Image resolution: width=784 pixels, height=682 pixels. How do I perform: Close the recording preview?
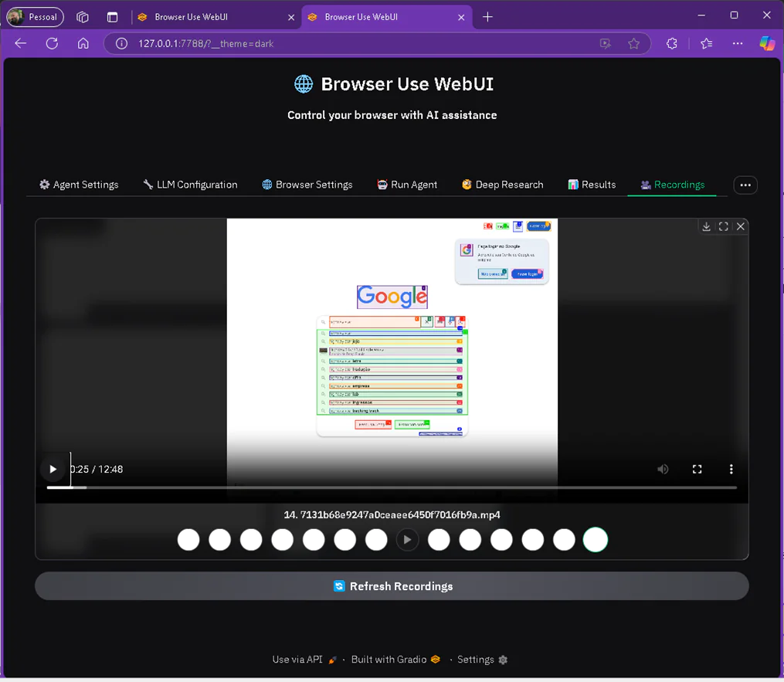click(x=741, y=226)
